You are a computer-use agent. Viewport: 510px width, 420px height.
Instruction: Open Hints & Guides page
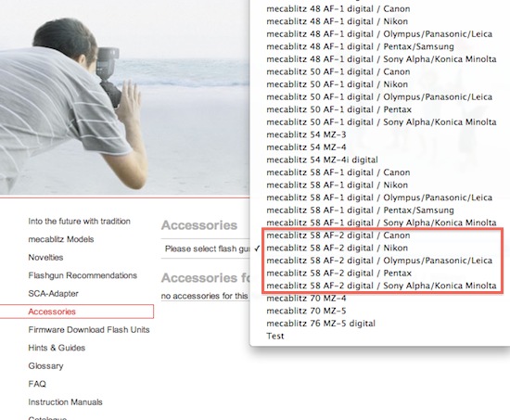pos(57,348)
